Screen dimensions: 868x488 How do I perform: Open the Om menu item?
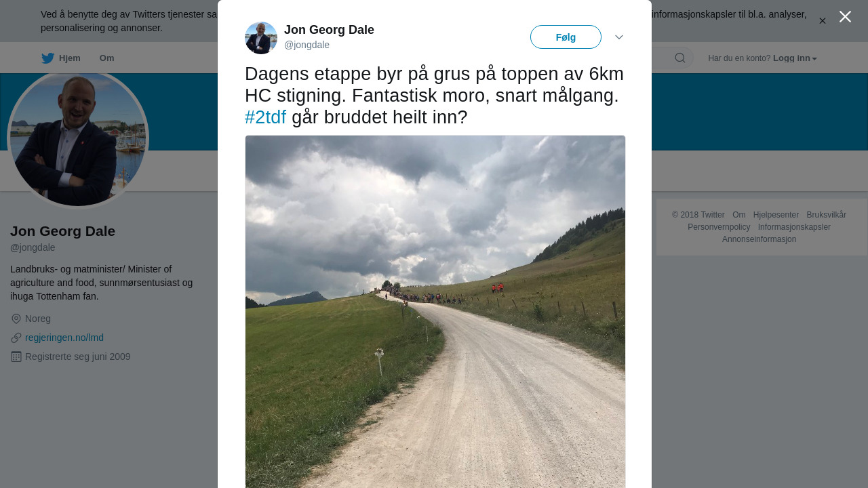point(106,58)
